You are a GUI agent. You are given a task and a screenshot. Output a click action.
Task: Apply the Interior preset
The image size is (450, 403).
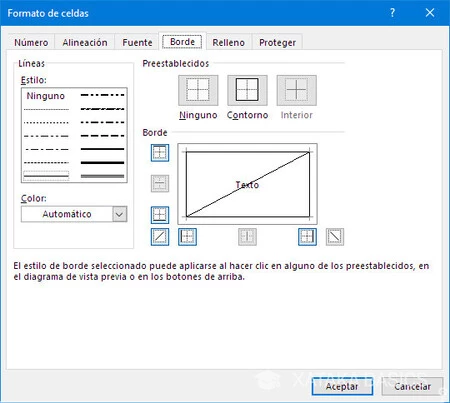click(297, 90)
